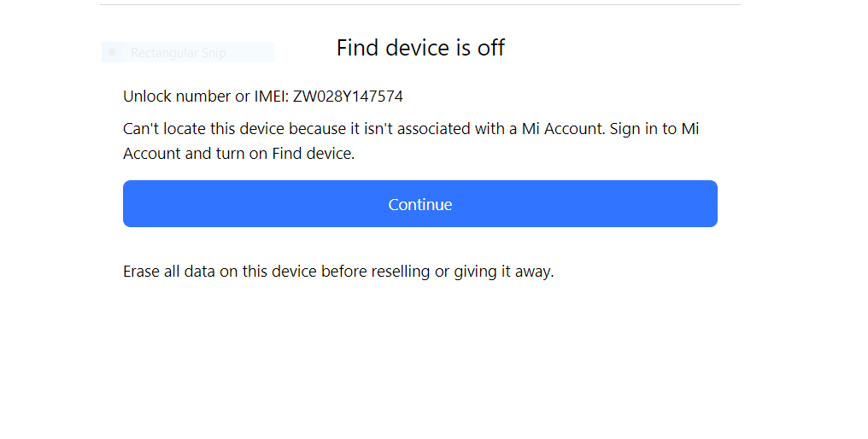Click the IMEI value ZW028Y147574

pos(348,97)
